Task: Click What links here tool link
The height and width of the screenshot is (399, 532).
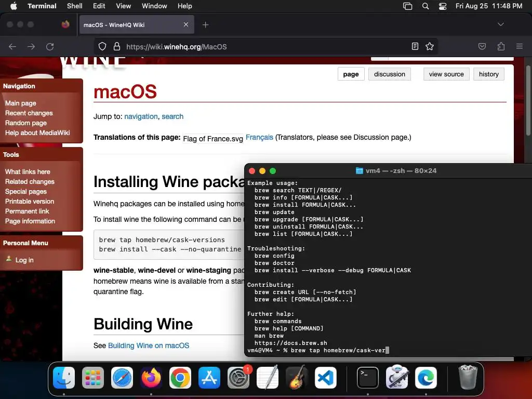Action: pyautogui.click(x=28, y=171)
